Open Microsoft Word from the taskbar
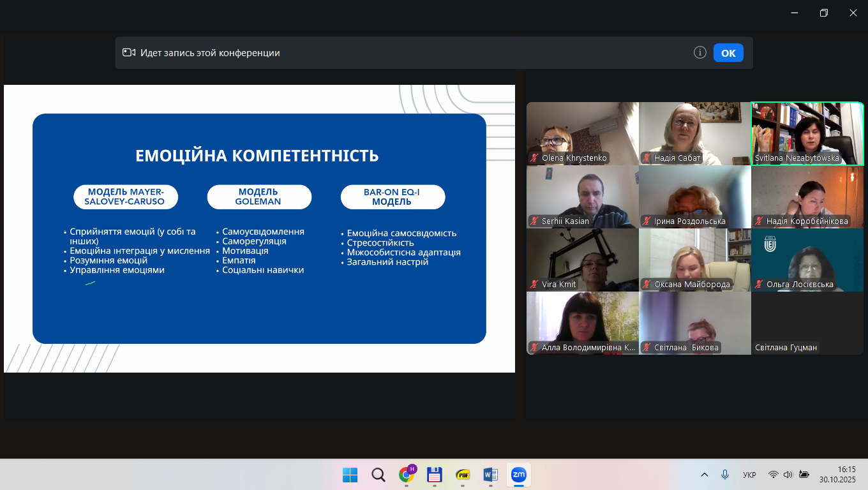The image size is (868, 490). coord(490,475)
